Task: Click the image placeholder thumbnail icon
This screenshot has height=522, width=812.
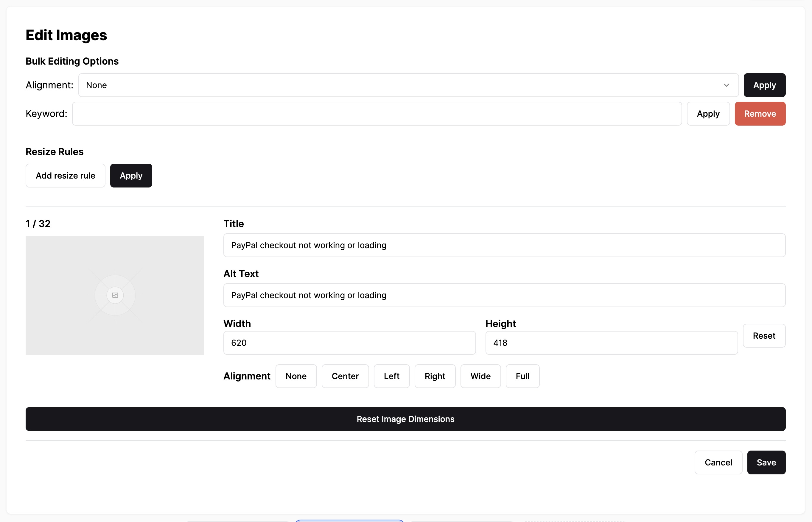Action: click(115, 295)
